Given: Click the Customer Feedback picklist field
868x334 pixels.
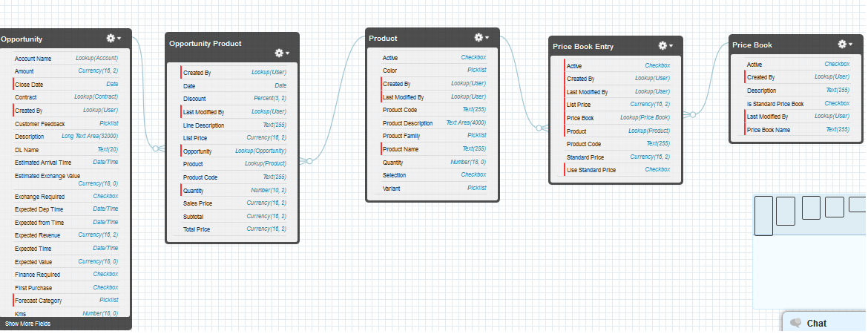Looking at the screenshot, I should pyautogui.click(x=66, y=123).
